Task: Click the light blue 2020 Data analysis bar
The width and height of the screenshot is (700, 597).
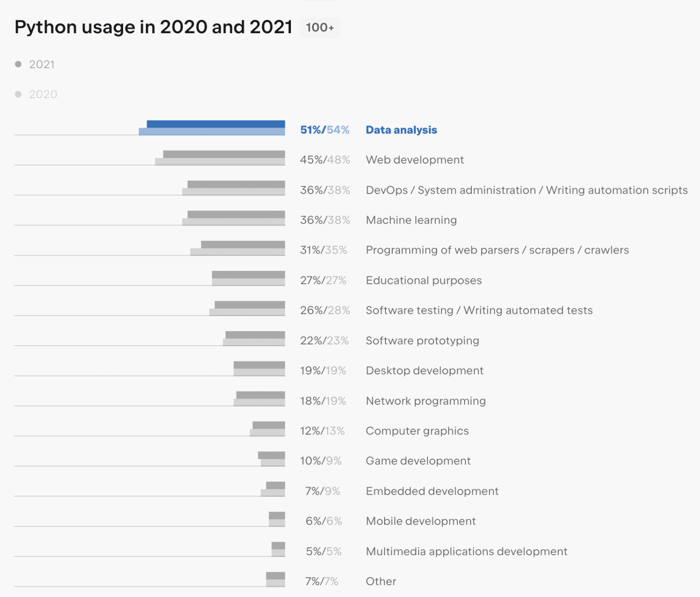Action: [211, 132]
